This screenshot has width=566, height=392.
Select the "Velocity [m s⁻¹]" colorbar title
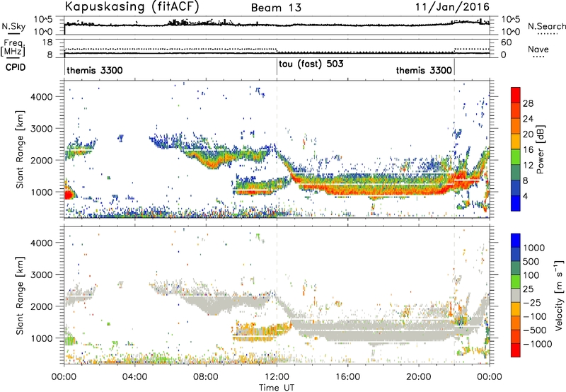click(559, 295)
